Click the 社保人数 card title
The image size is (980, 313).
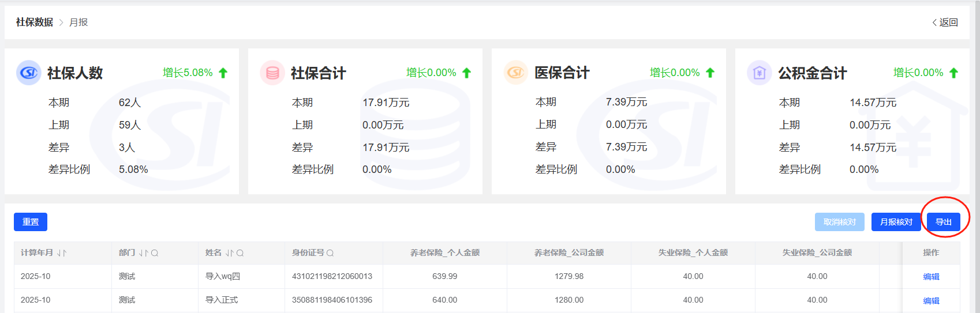75,73
